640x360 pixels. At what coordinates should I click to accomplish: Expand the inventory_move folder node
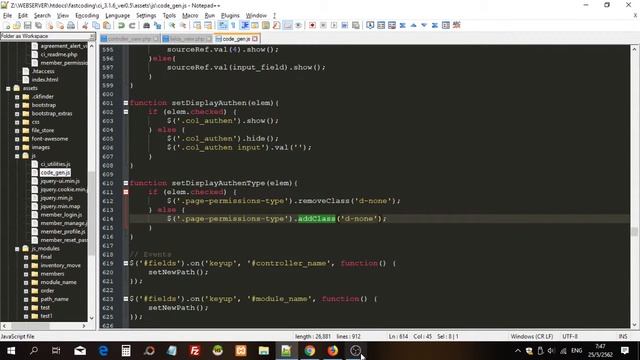pyautogui.click(x=26, y=265)
